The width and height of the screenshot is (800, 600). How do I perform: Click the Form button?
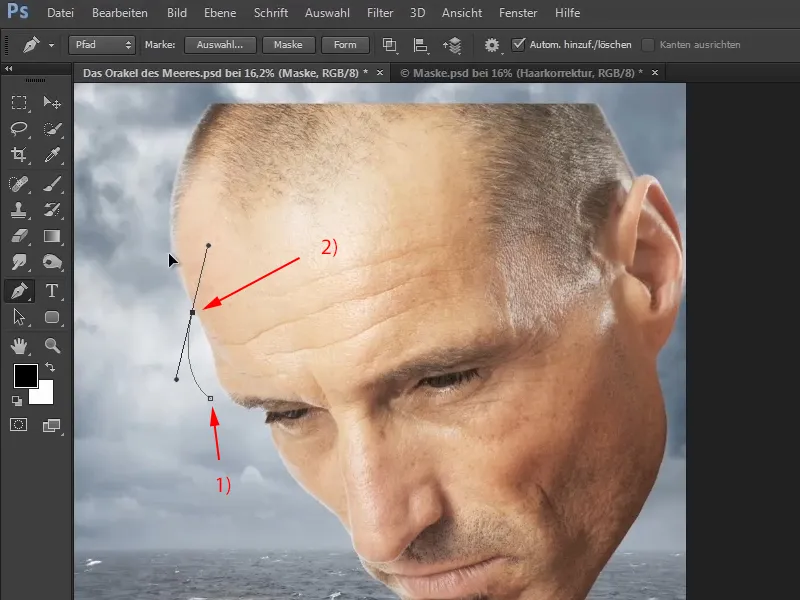(x=345, y=45)
